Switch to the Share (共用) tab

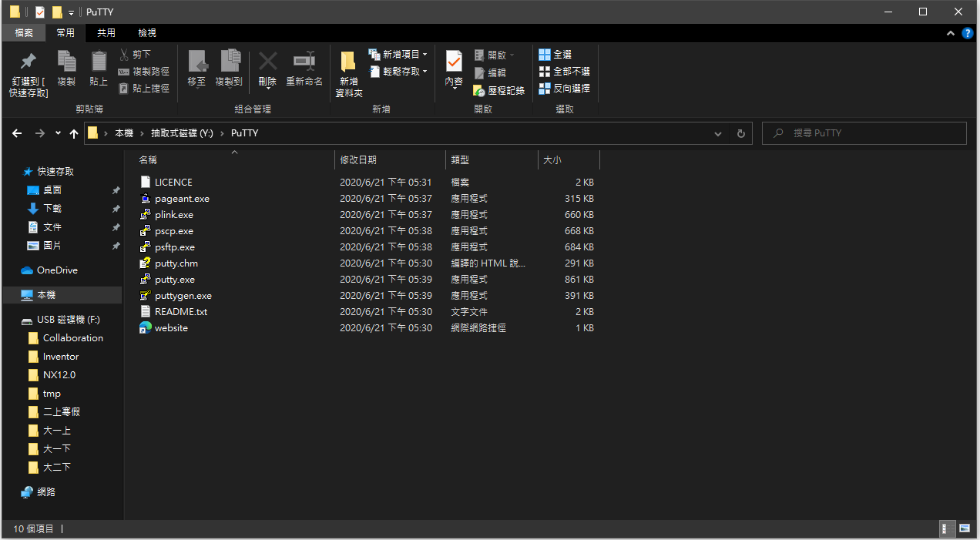[x=106, y=32]
